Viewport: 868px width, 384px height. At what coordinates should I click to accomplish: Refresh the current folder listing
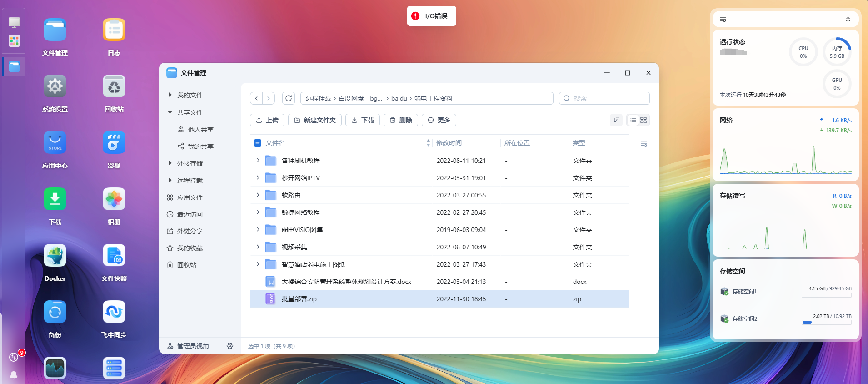[289, 98]
